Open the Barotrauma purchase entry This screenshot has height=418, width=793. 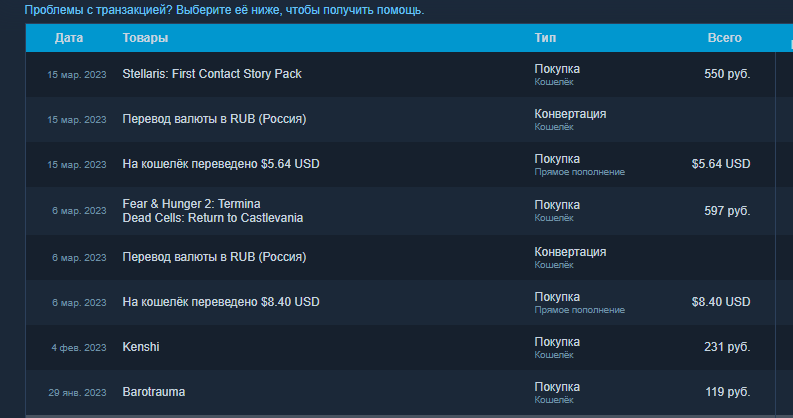tap(153, 392)
